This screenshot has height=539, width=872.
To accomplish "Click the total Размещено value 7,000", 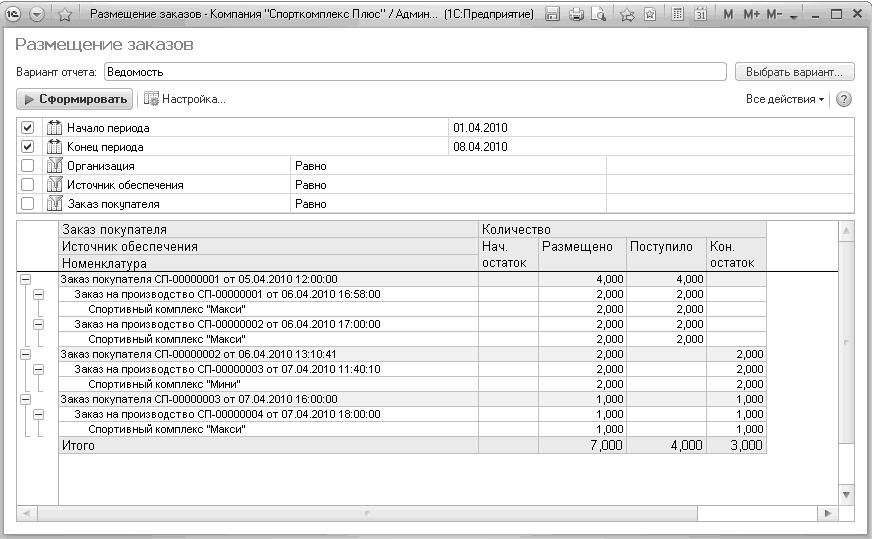I will (607, 445).
